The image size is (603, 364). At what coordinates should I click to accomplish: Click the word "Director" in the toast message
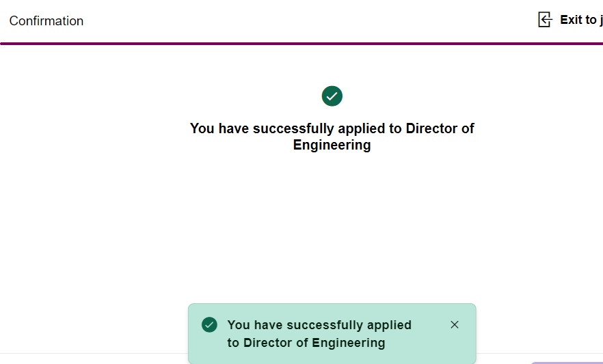tap(267, 343)
